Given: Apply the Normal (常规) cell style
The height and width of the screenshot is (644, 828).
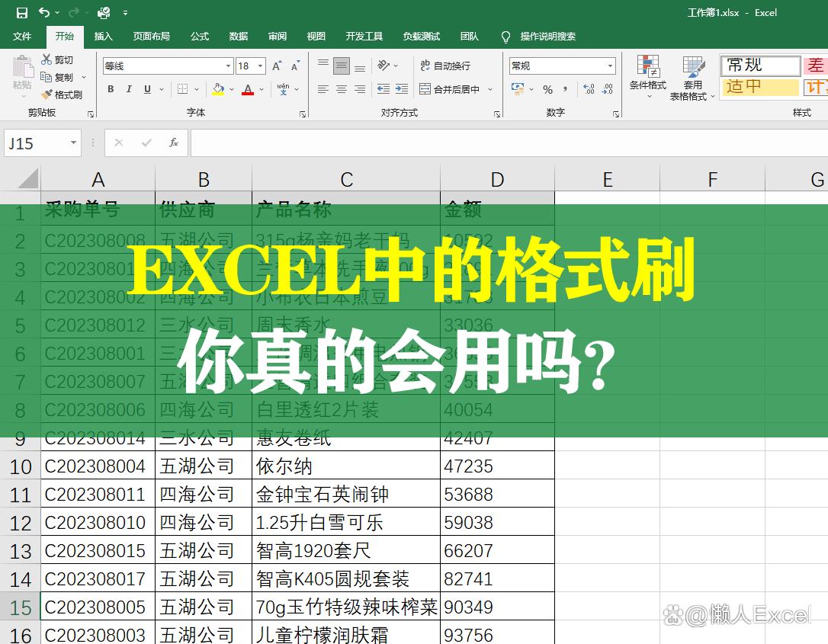Looking at the screenshot, I should point(760,66).
